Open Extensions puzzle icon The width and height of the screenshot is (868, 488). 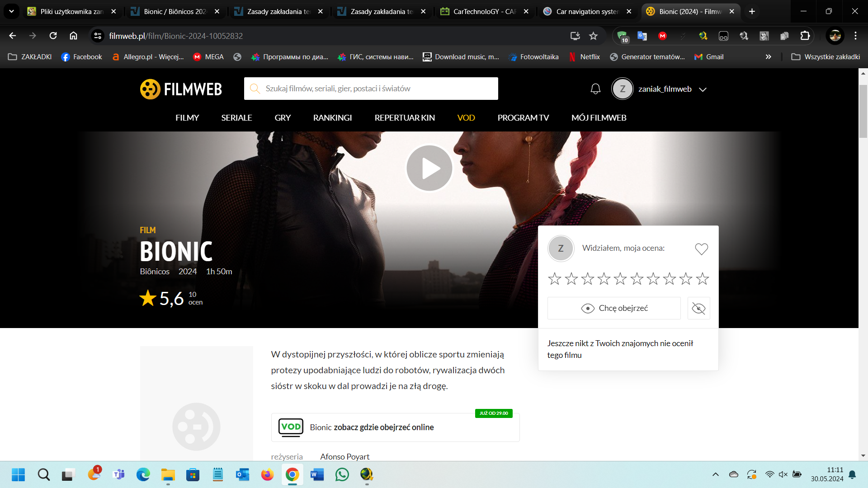coord(805,36)
